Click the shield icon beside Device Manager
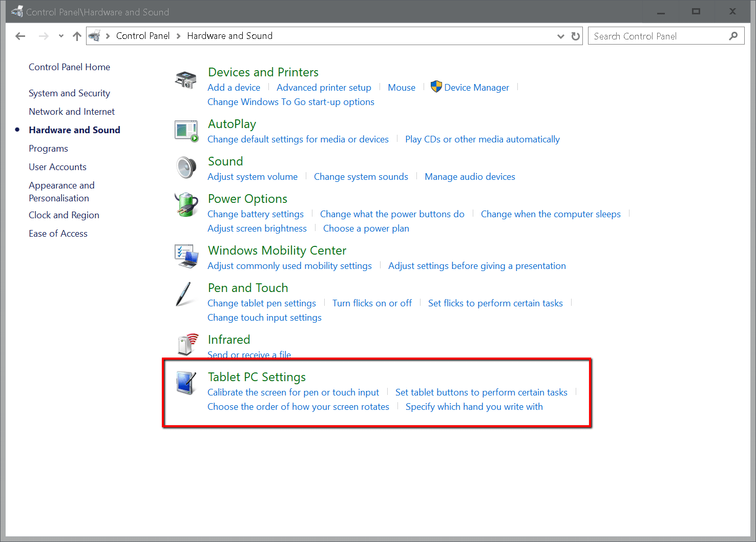The height and width of the screenshot is (542, 756). (436, 87)
